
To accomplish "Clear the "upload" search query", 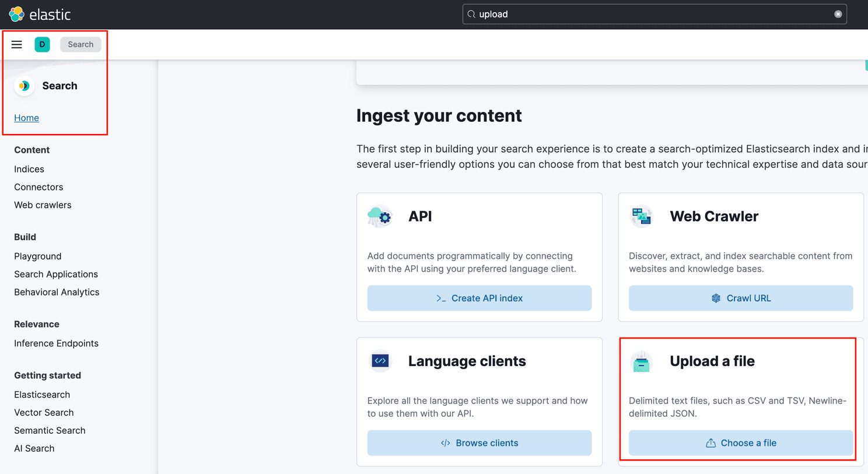I will point(838,14).
